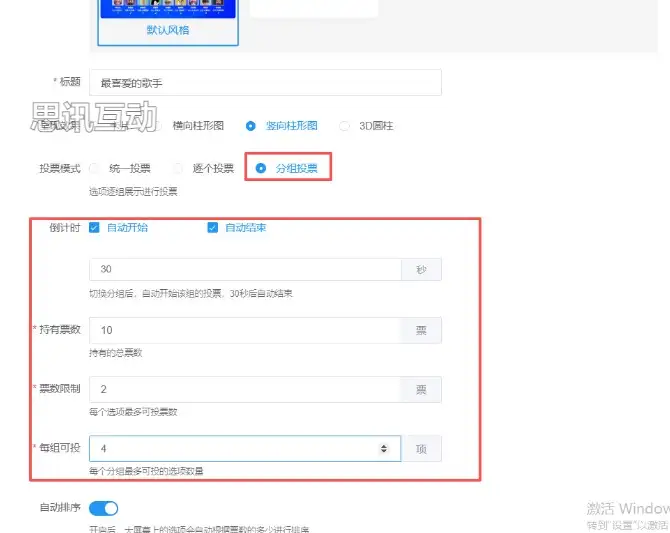Select the 默认风格 style thumbnail

pos(168,22)
